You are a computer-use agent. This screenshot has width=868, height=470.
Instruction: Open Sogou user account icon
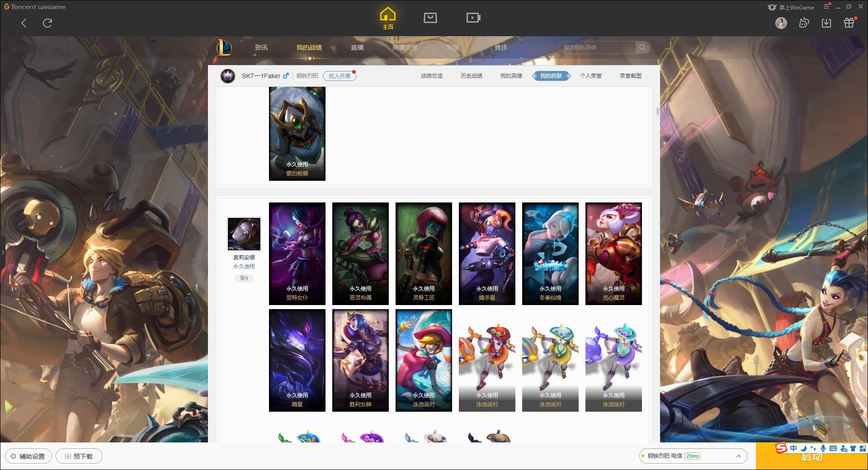844,448
